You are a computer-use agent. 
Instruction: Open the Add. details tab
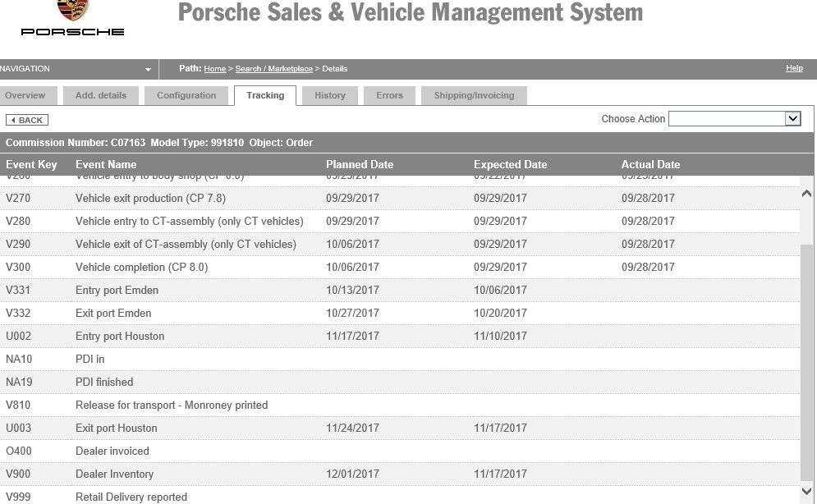coord(101,95)
